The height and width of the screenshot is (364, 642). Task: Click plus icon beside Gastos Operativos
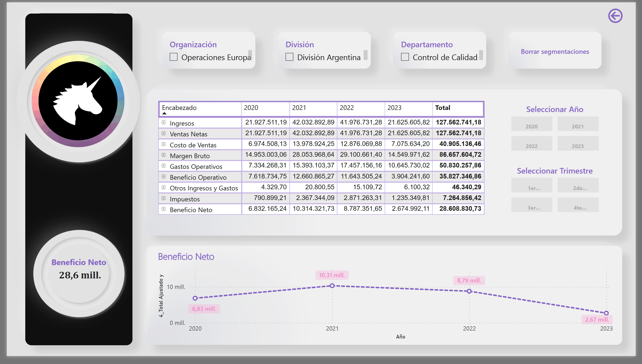pos(164,166)
